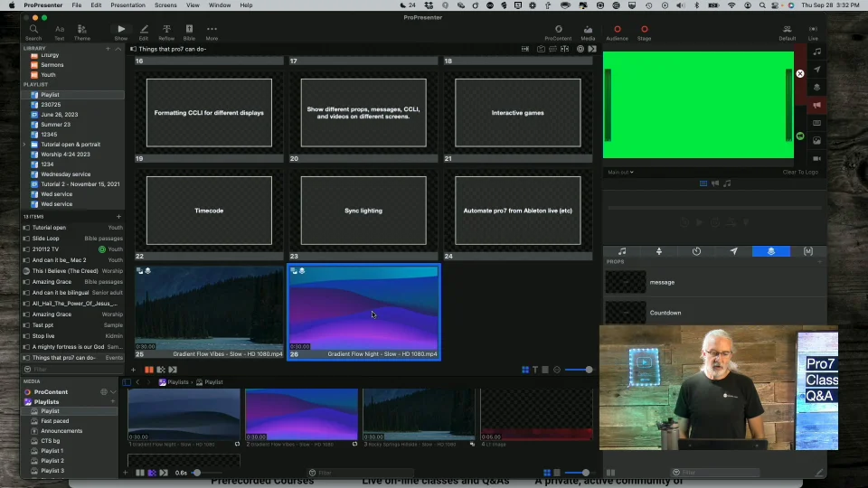Click Clear To Logo
The height and width of the screenshot is (488, 868).
[800, 172]
